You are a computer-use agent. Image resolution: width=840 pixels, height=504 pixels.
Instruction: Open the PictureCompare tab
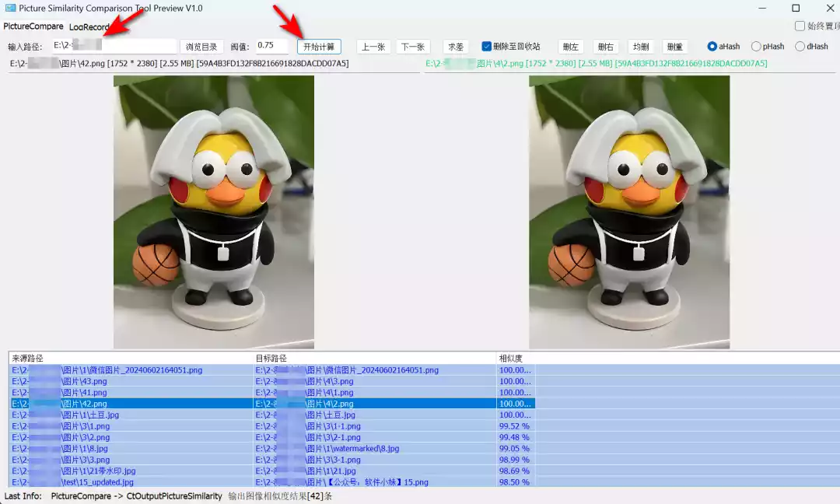pos(33,27)
